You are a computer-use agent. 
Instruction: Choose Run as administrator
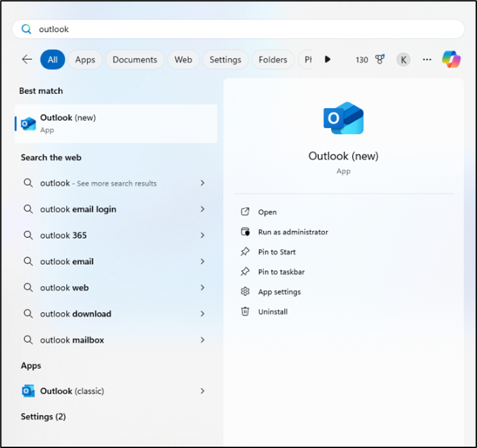292,232
